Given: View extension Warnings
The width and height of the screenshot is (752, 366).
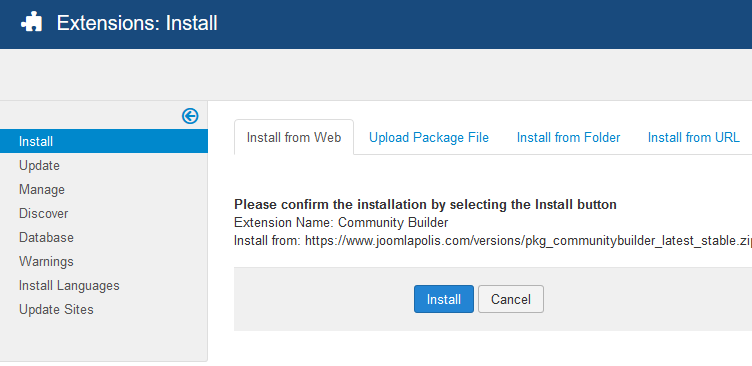Looking at the screenshot, I should 46,261.
